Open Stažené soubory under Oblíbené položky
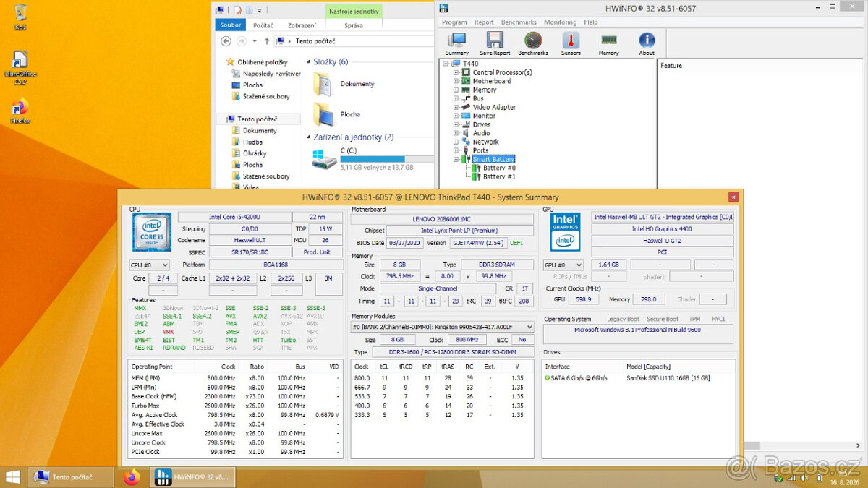The width and height of the screenshot is (868, 488). (266, 96)
